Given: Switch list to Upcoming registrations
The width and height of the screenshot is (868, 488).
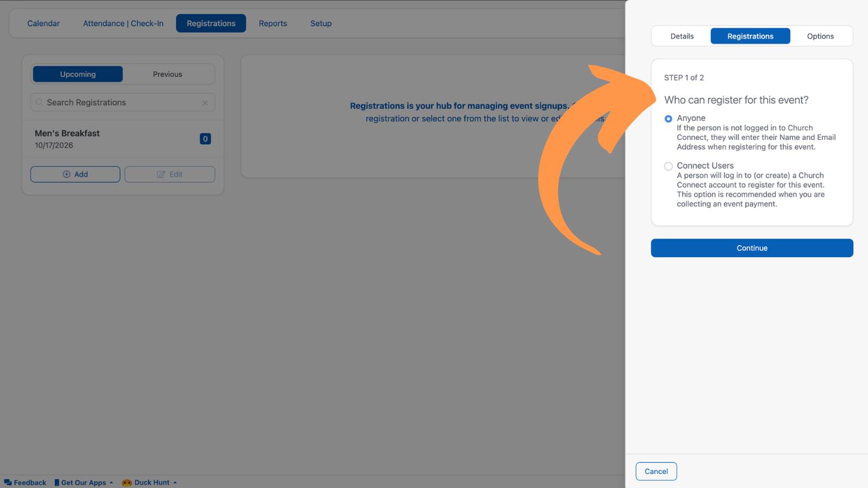Looking at the screenshot, I should [x=78, y=74].
